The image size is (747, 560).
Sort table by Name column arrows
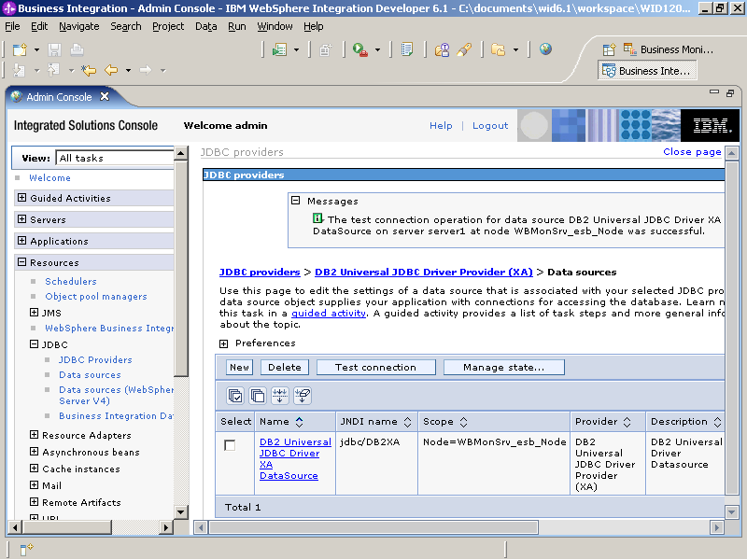[x=299, y=422]
